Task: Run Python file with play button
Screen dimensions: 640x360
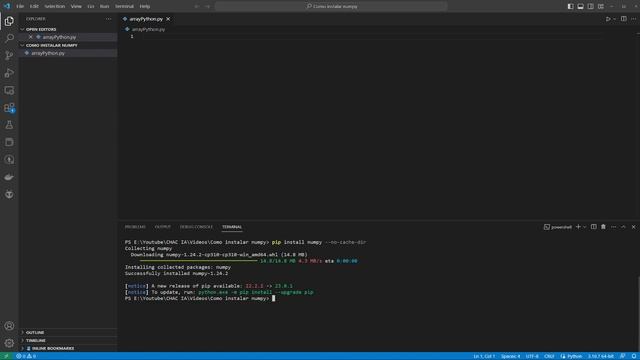Action: [x=608, y=19]
